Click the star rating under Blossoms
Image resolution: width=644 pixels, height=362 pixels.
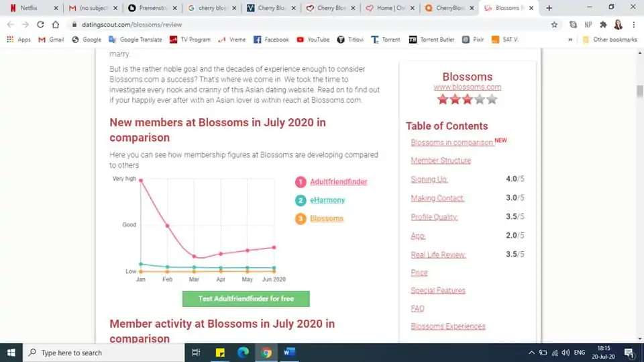[467, 99]
